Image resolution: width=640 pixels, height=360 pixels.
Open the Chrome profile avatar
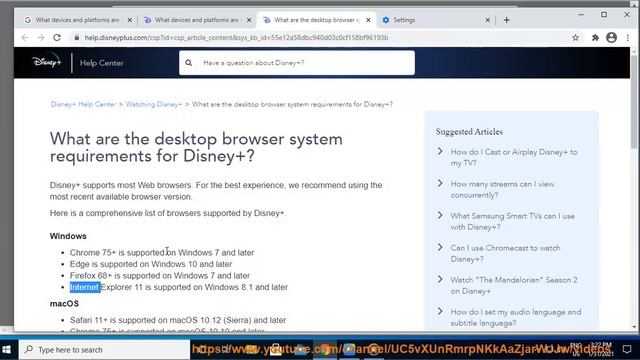click(x=611, y=38)
